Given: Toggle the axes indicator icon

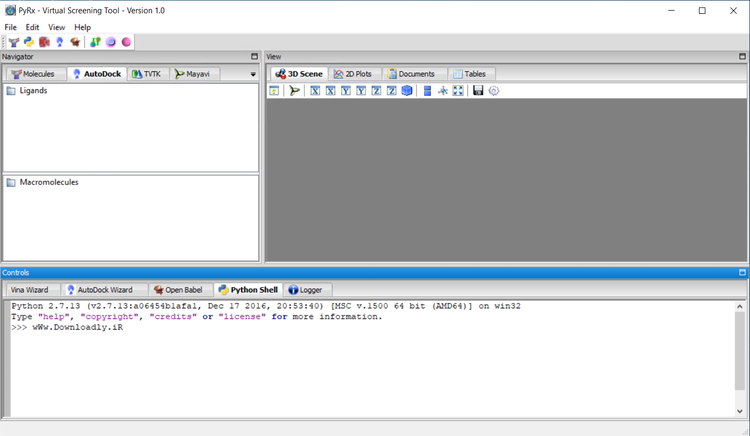Looking at the screenshot, I should point(442,91).
